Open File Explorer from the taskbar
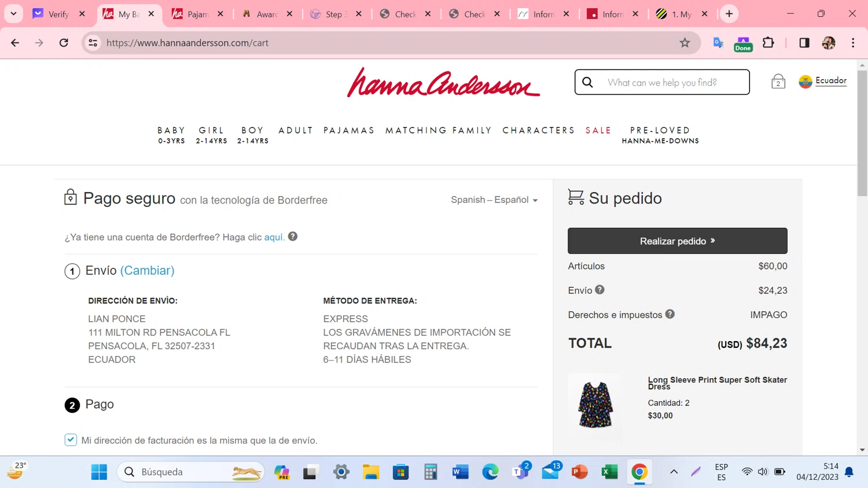The width and height of the screenshot is (868, 488). (371, 472)
